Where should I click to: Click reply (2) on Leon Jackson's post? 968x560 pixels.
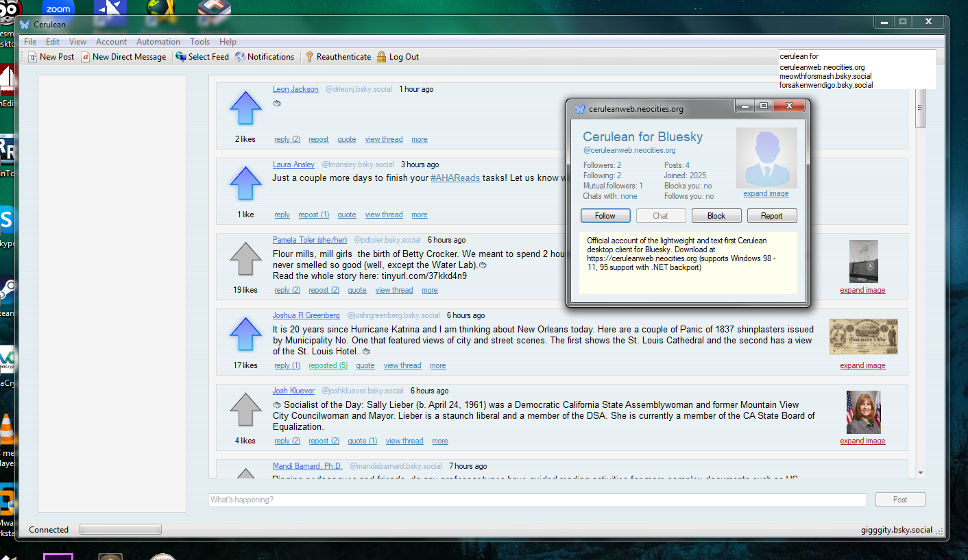pos(287,139)
